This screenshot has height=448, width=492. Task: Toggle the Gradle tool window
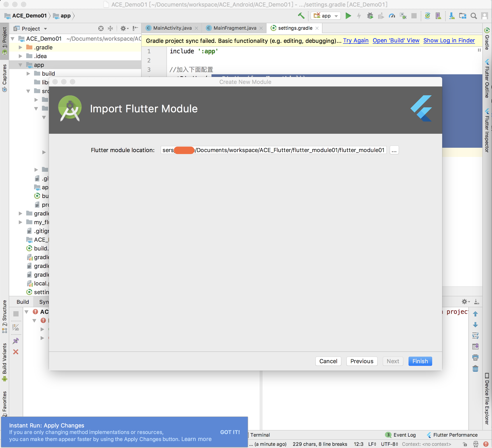click(x=487, y=39)
